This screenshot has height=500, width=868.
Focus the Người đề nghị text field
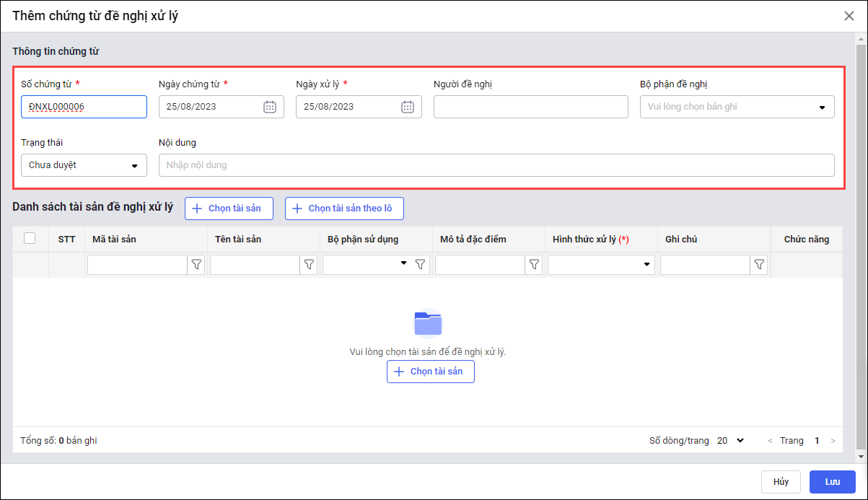click(530, 107)
